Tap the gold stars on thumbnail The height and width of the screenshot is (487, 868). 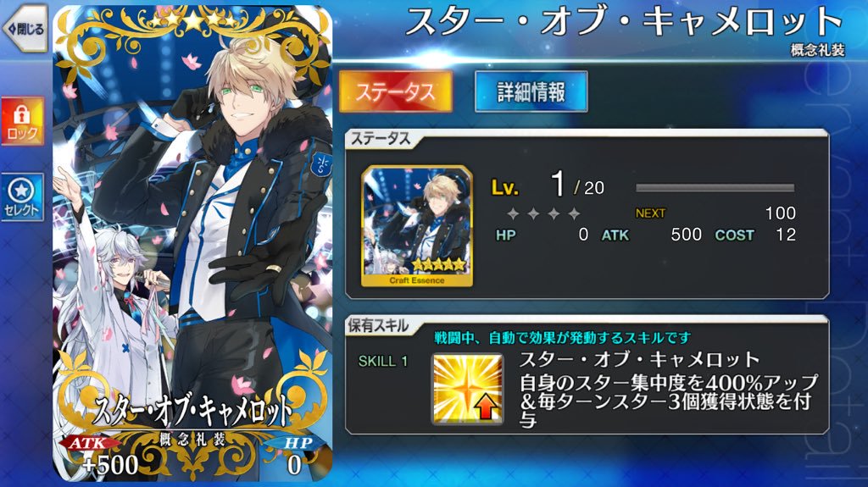(438, 265)
